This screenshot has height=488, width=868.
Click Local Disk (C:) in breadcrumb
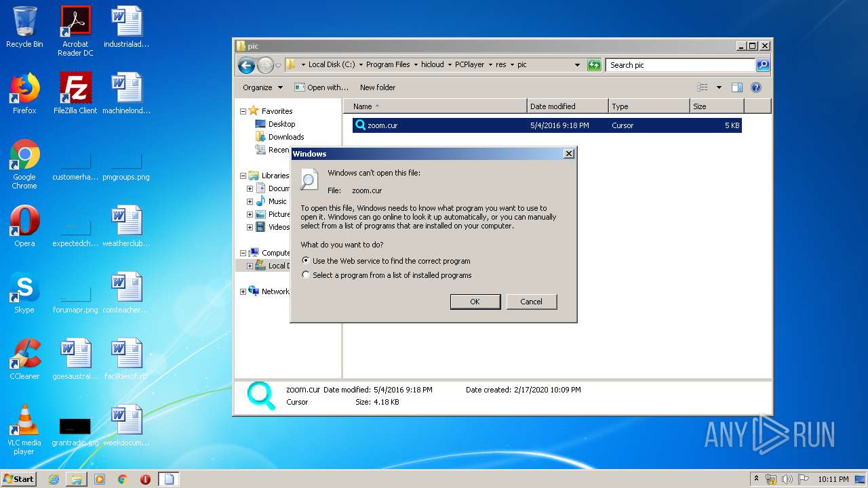pyautogui.click(x=331, y=65)
